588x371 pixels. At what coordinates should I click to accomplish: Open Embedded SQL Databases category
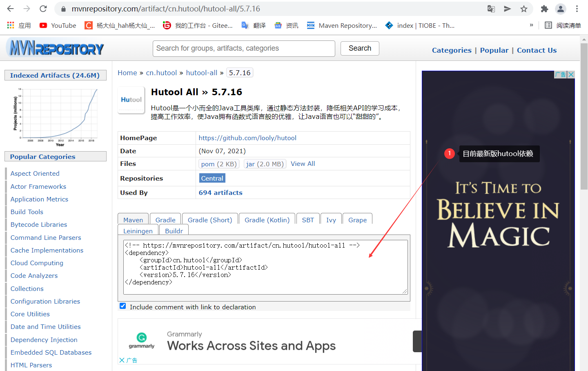(51, 352)
